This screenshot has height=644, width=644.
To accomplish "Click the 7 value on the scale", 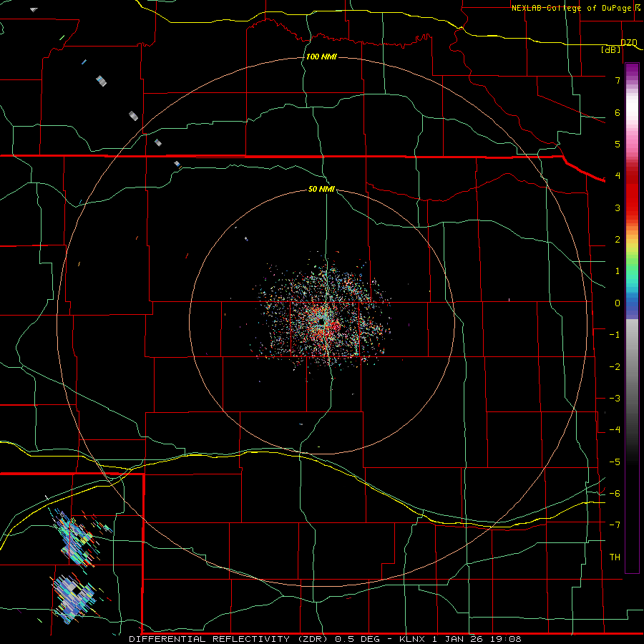I will pyautogui.click(x=618, y=80).
